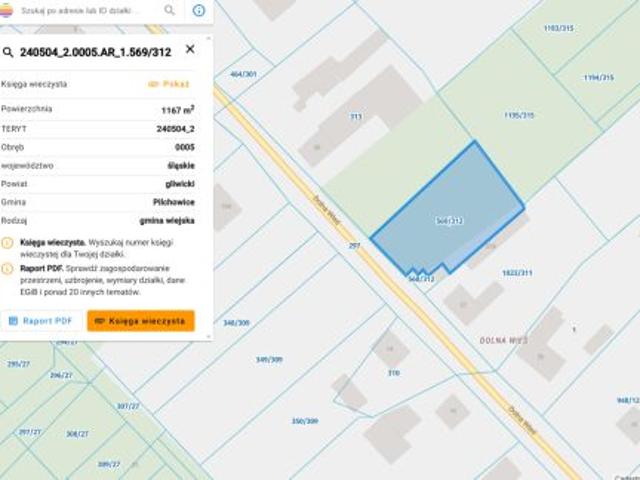
Task: Focus the address or parcel ID search field
Action: [80, 11]
